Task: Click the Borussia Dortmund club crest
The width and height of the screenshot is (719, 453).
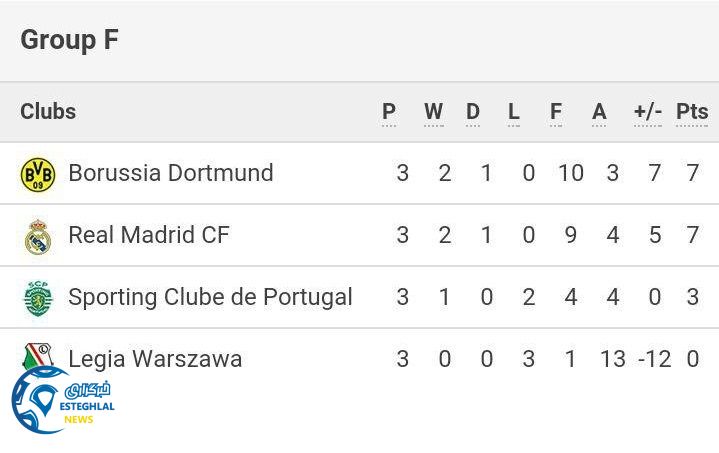Action: point(38,174)
